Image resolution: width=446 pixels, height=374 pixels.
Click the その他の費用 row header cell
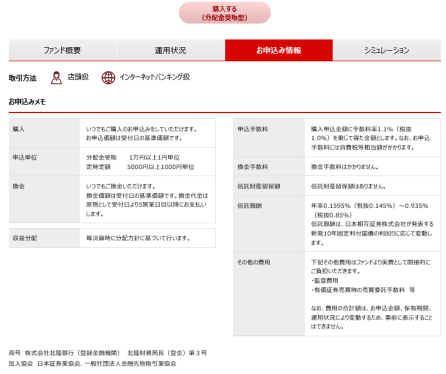pos(269,294)
